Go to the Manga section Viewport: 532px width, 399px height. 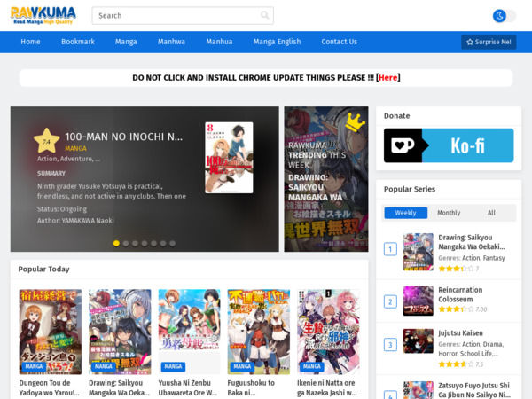point(126,42)
